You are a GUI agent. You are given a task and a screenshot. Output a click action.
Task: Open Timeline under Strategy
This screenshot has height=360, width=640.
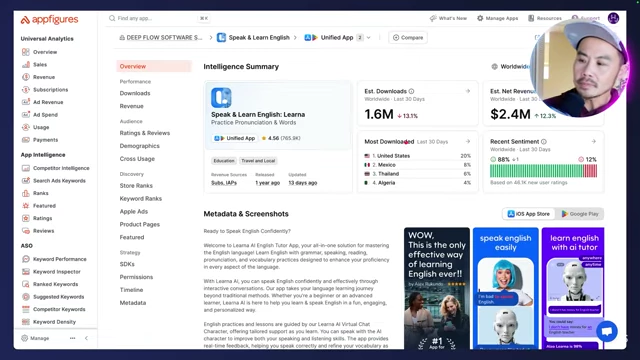(131, 290)
